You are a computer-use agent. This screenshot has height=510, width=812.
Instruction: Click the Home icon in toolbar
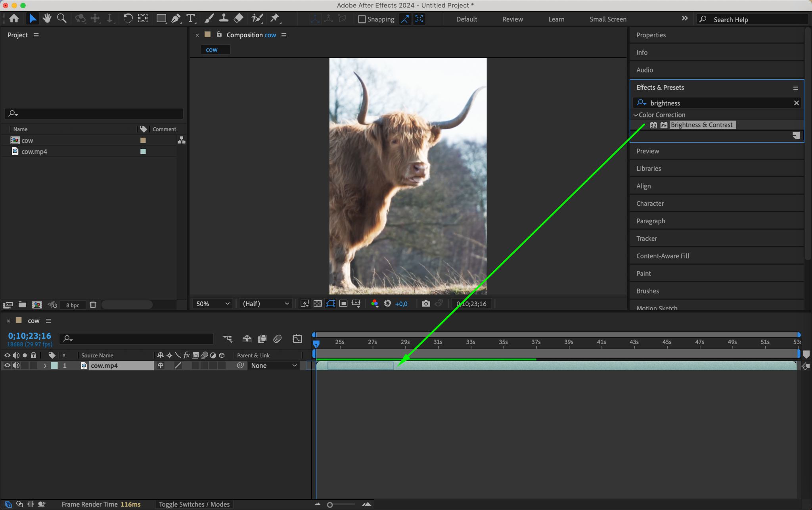(14, 18)
